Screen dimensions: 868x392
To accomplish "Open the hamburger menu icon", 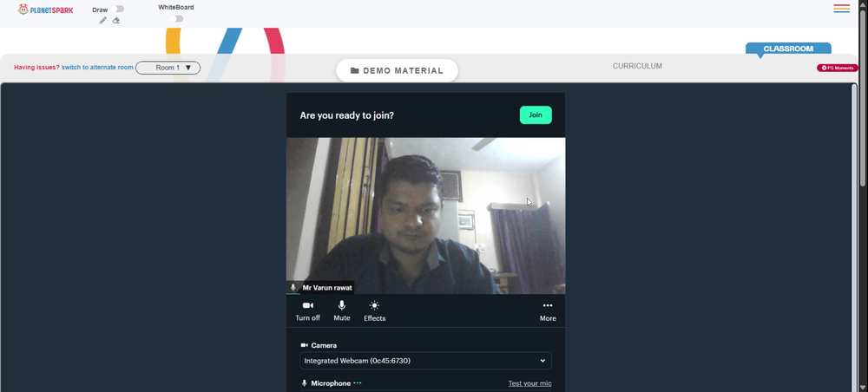I will (x=841, y=9).
